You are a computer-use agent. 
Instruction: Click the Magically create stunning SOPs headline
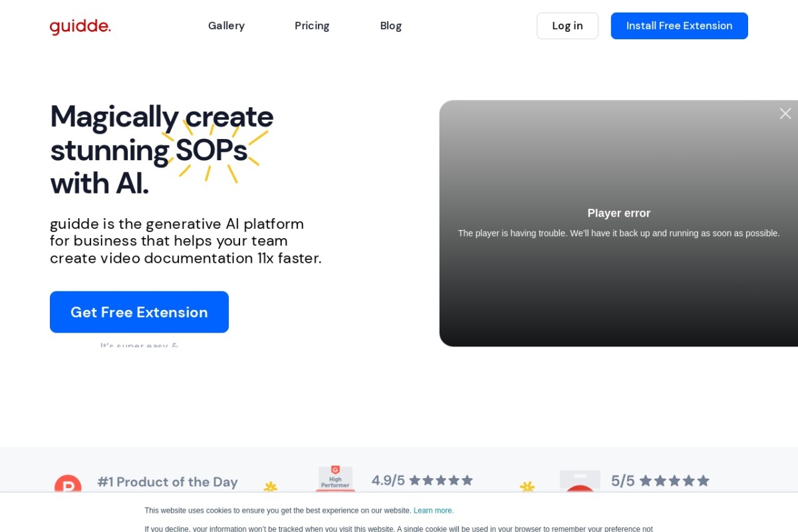(x=162, y=150)
